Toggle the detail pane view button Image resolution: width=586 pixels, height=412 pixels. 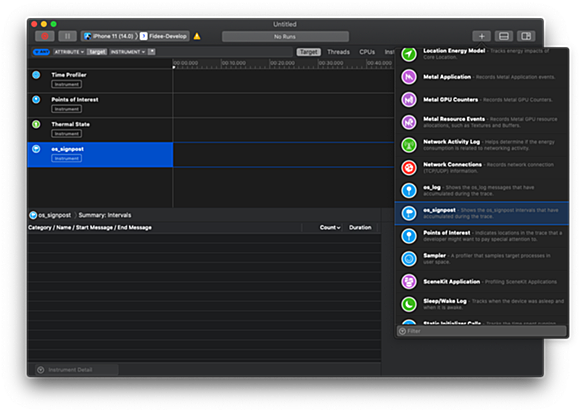point(503,36)
